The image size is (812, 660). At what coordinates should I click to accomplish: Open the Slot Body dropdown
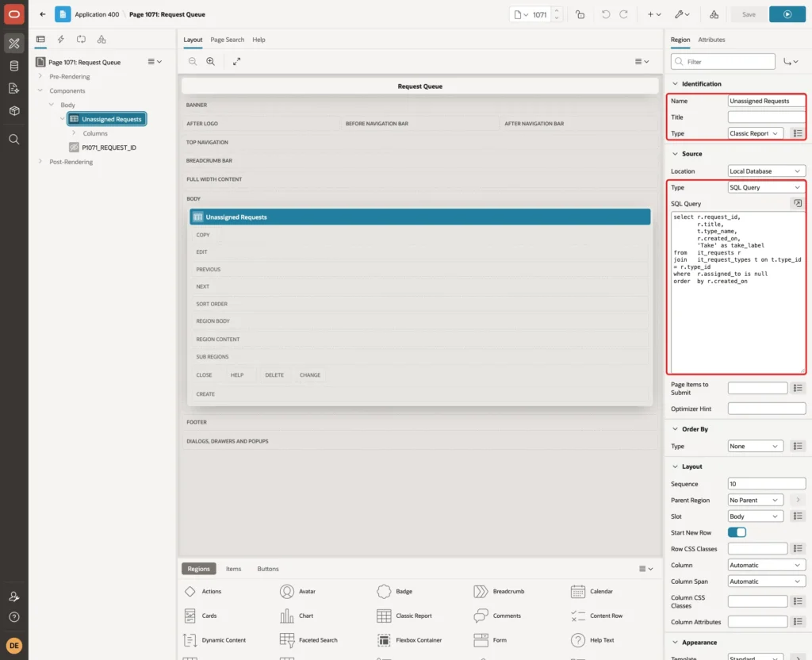pyautogui.click(x=755, y=516)
